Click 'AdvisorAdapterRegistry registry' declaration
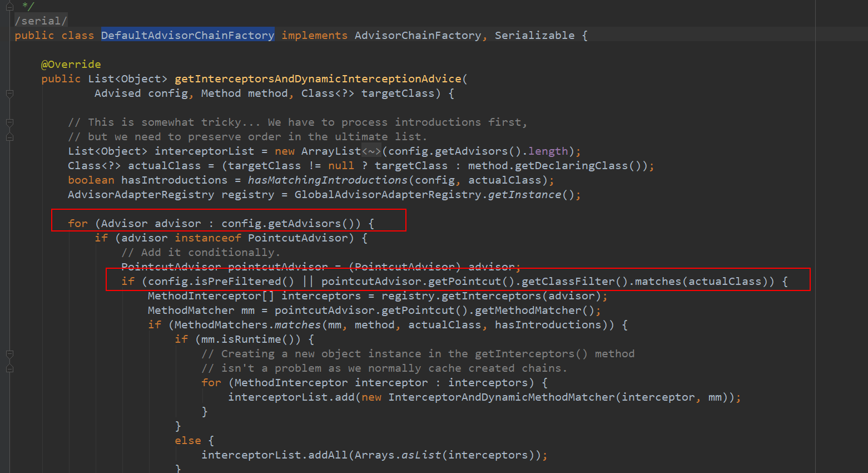This screenshot has width=868, height=473. point(171,194)
